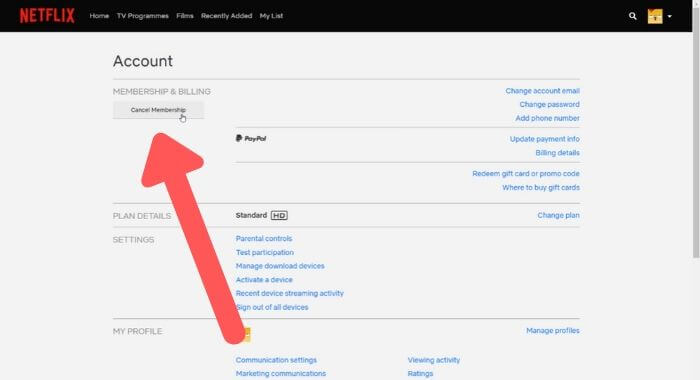Click the PayPal logo
700x380 pixels.
(251, 138)
